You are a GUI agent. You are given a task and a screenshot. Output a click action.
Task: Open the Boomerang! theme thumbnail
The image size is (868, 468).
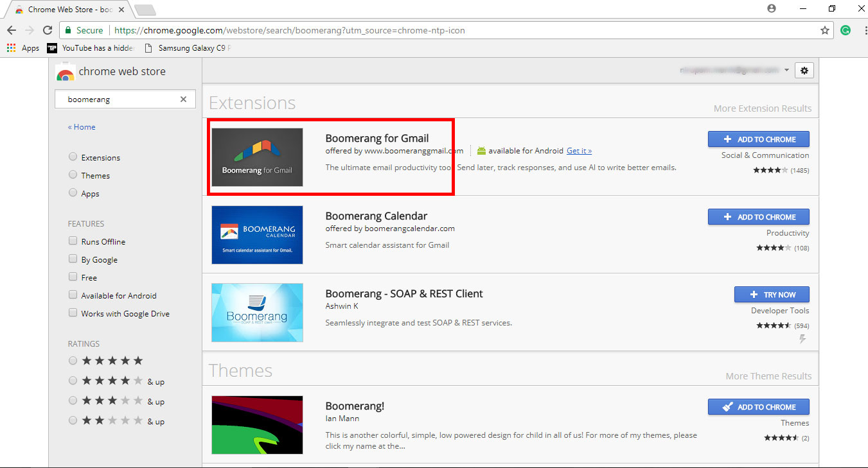pyautogui.click(x=257, y=425)
